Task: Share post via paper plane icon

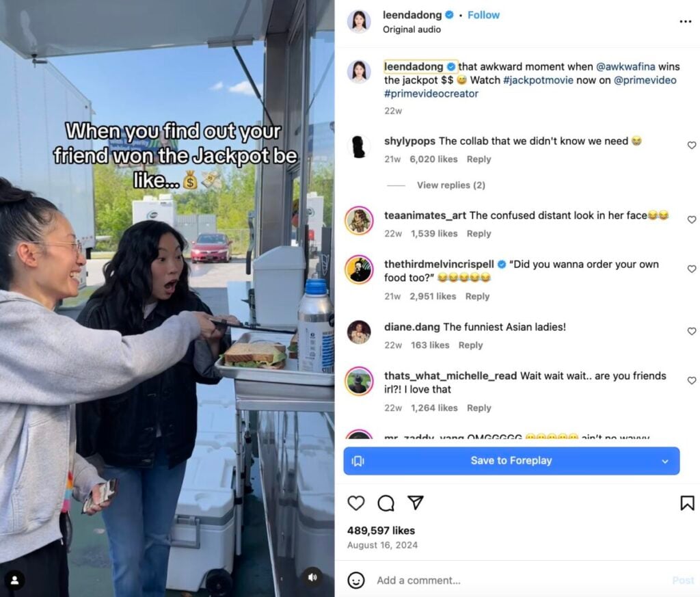Action: point(415,503)
